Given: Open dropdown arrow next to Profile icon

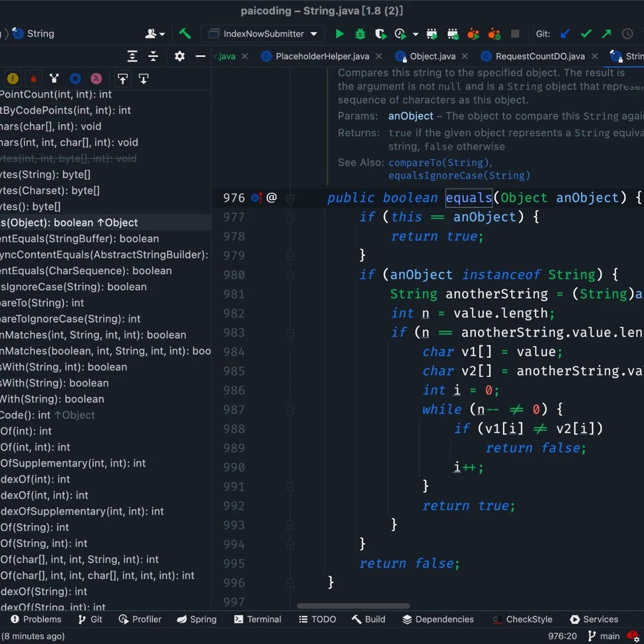Looking at the screenshot, I should tap(416, 34).
